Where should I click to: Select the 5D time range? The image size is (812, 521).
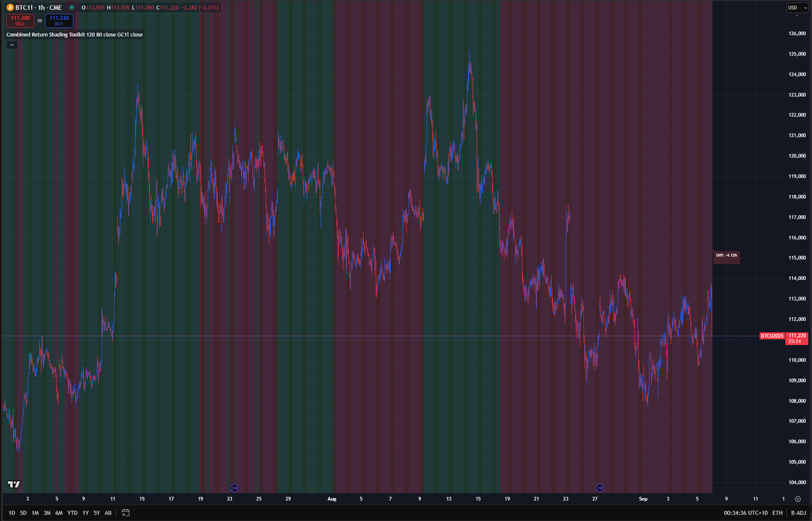[24, 513]
